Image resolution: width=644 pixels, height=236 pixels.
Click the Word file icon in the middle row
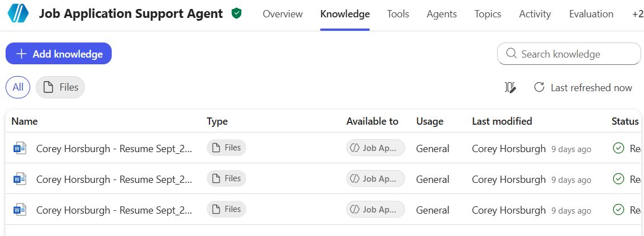click(20, 179)
